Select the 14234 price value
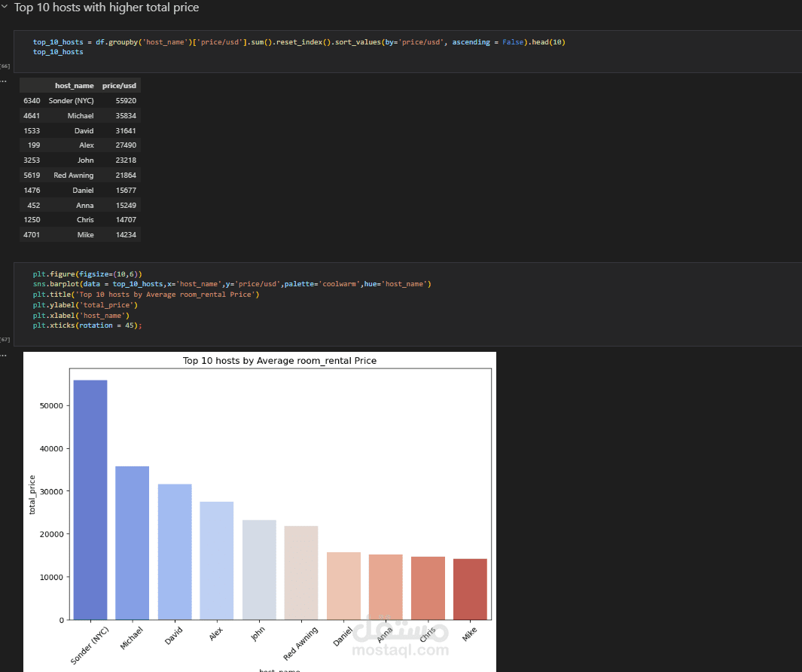The height and width of the screenshot is (672, 802). click(126, 235)
